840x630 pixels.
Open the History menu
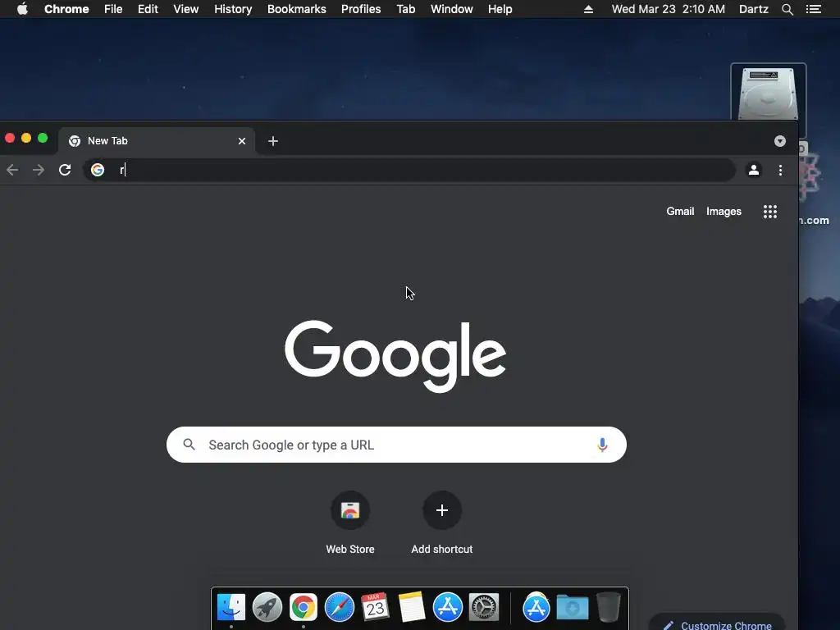[x=233, y=9]
